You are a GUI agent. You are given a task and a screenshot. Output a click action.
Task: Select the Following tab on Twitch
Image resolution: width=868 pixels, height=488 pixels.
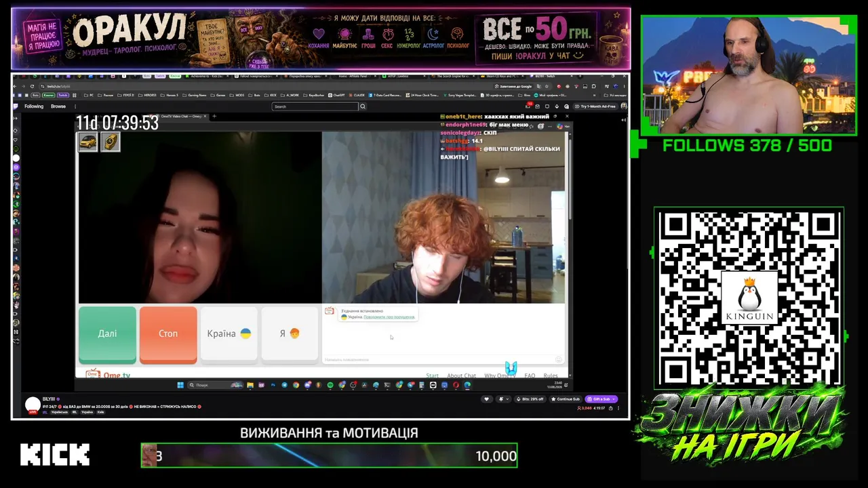(34, 106)
